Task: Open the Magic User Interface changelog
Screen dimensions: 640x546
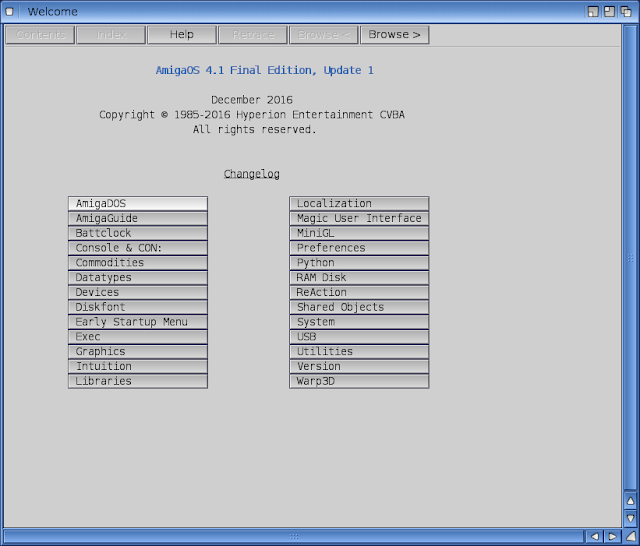Action: point(359,218)
